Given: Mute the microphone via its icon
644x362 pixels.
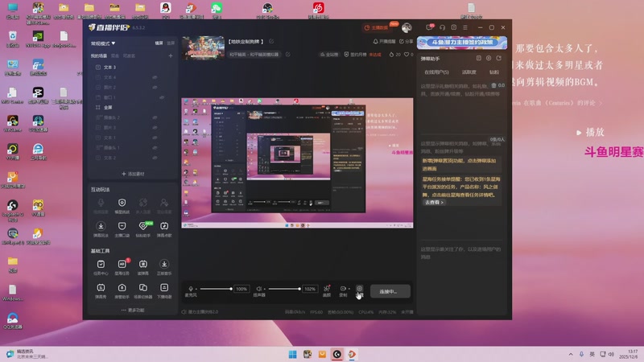Looking at the screenshot, I should pos(191,289).
